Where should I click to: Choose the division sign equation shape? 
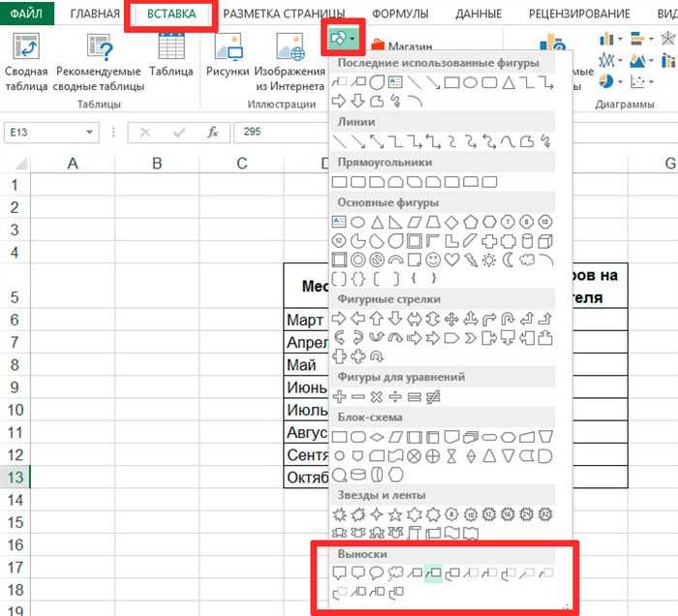[395, 396]
